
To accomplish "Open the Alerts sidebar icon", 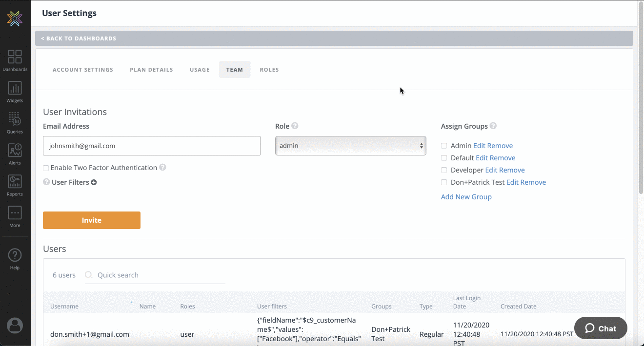I will pos(15,154).
